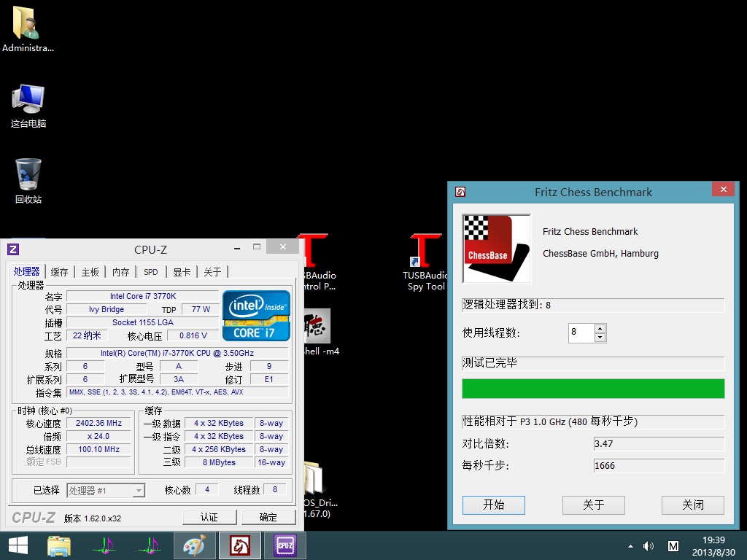This screenshot has width=747, height=560.
Task: Open the 回收站 recycle bin icon
Action: coord(28,181)
